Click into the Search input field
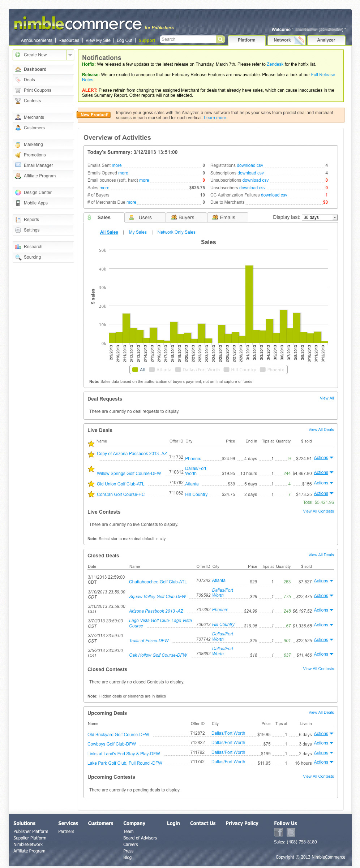Viewport: 360px width, 868px height. coord(188,39)
